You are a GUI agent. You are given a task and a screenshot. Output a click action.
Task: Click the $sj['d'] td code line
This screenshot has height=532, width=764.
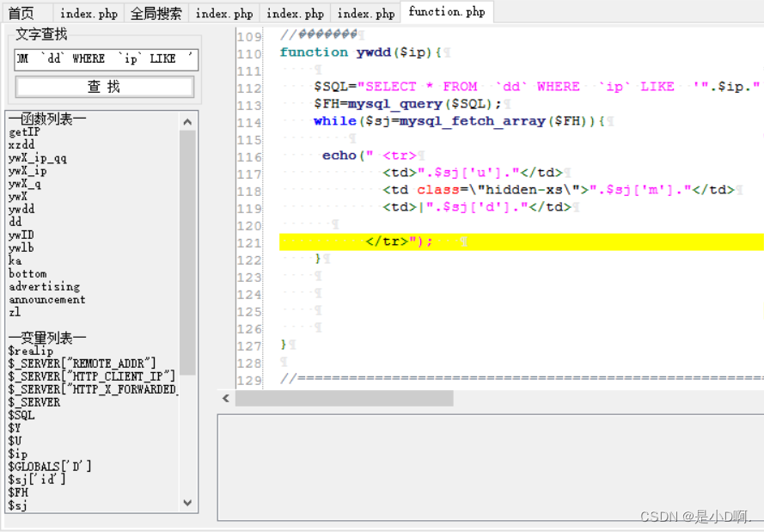pos(477,207)
